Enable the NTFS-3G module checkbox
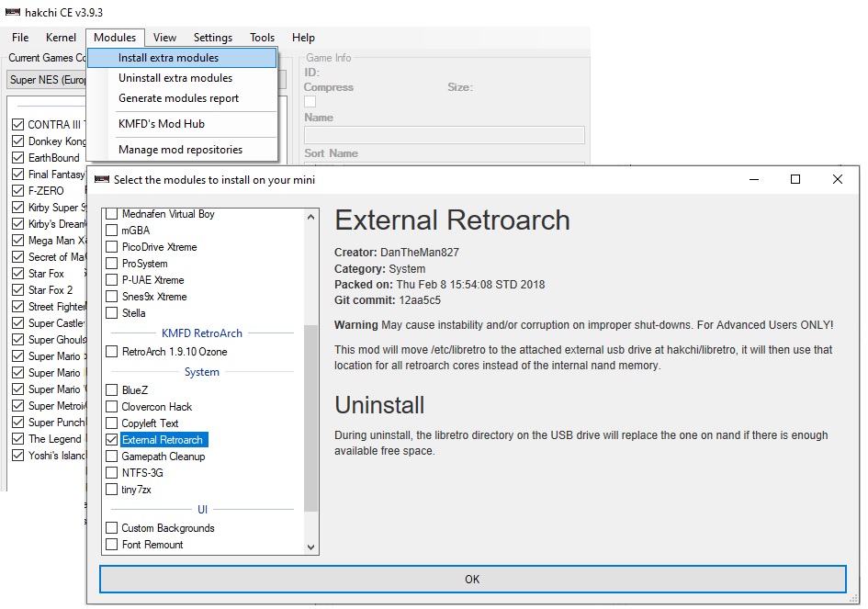868x609 pixels. (112, 473)
